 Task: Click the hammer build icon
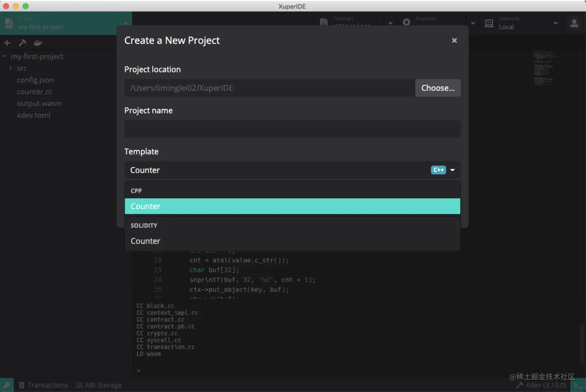22,43
